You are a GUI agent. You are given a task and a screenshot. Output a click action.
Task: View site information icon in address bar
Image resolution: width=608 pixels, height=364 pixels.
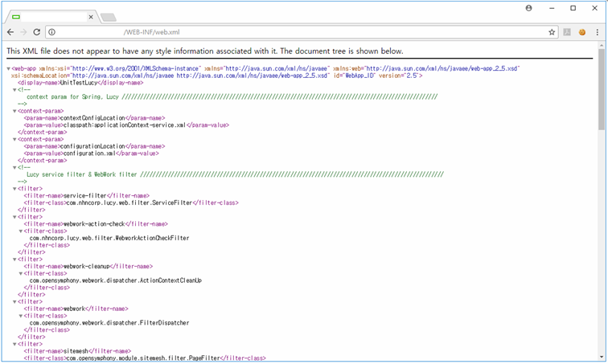pyautogui.click(x=52, y=32)
